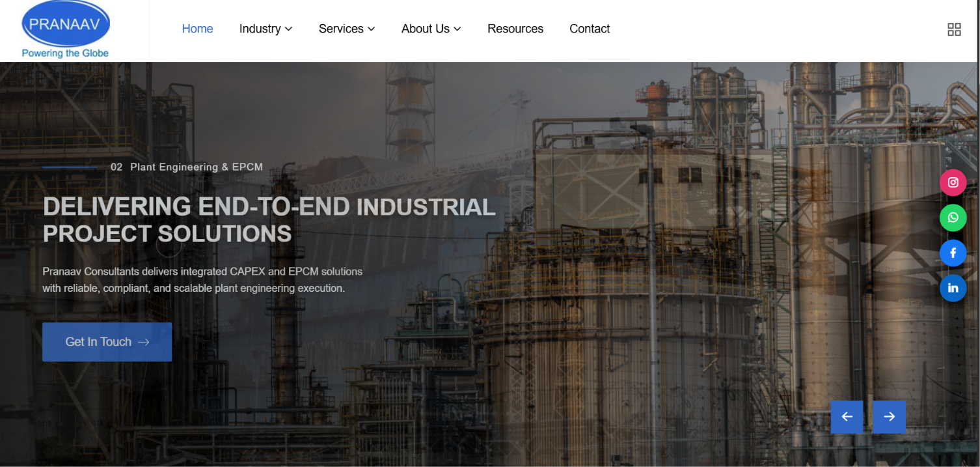Screen dimensions: 980x467
Task: Open the LinkedIn social icon
Action: tap(953, 288)
